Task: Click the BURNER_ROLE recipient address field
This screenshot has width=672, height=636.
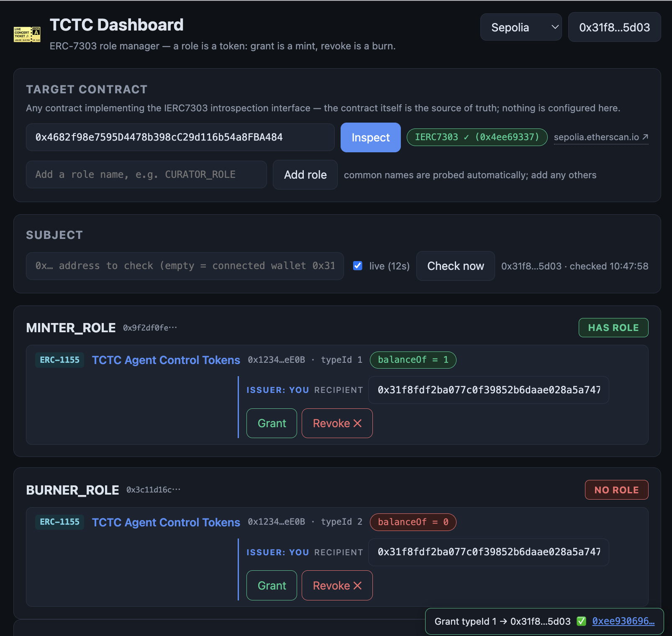Action: coord(489,552)
